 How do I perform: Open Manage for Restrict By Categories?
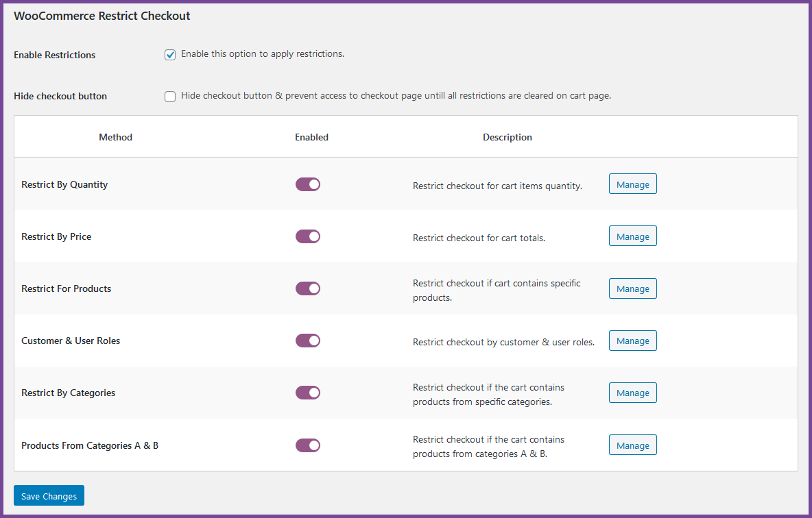633,393
